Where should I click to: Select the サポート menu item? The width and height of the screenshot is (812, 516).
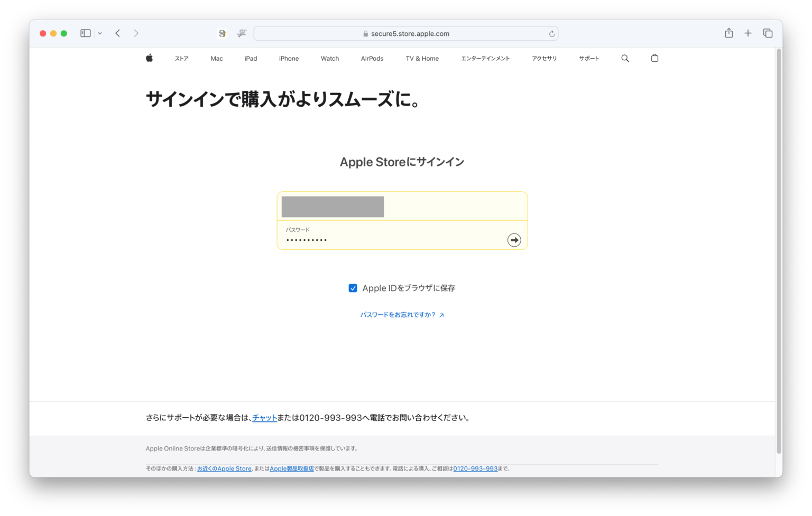point(589,58)
